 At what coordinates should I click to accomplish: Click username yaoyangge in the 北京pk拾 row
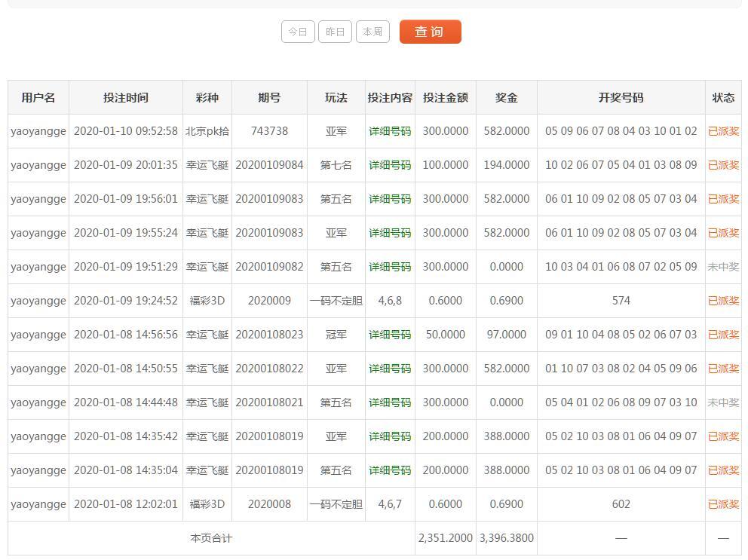point(38,131)
